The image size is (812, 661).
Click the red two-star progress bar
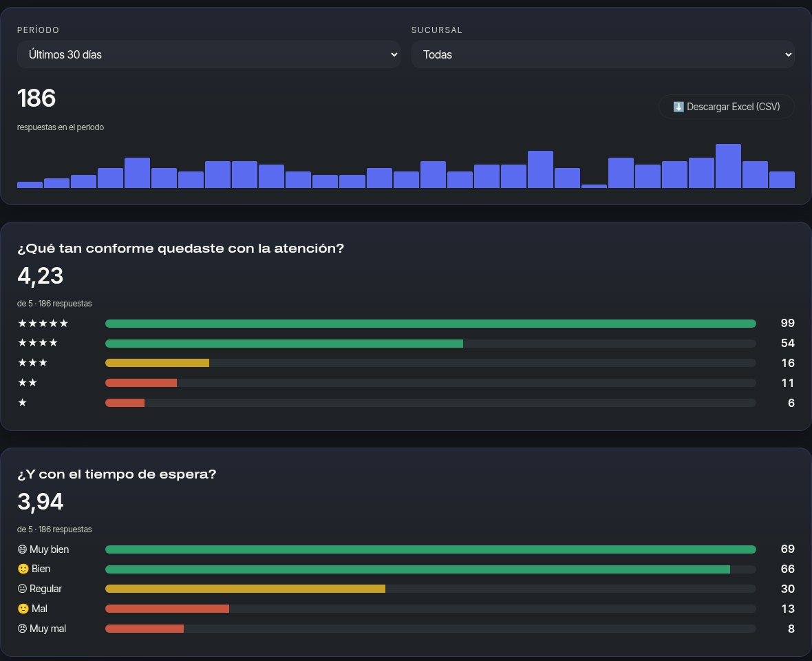click(x=141, y=383)
